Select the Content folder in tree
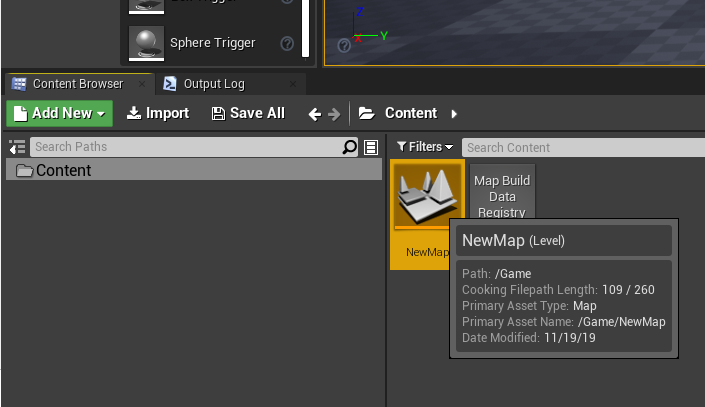 coord(194,170)
